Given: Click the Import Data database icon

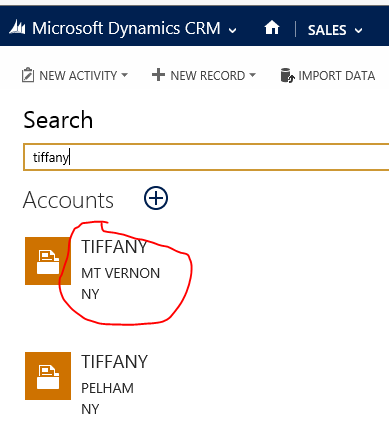Looking at the screenshot, I should [x=287, y=75].
